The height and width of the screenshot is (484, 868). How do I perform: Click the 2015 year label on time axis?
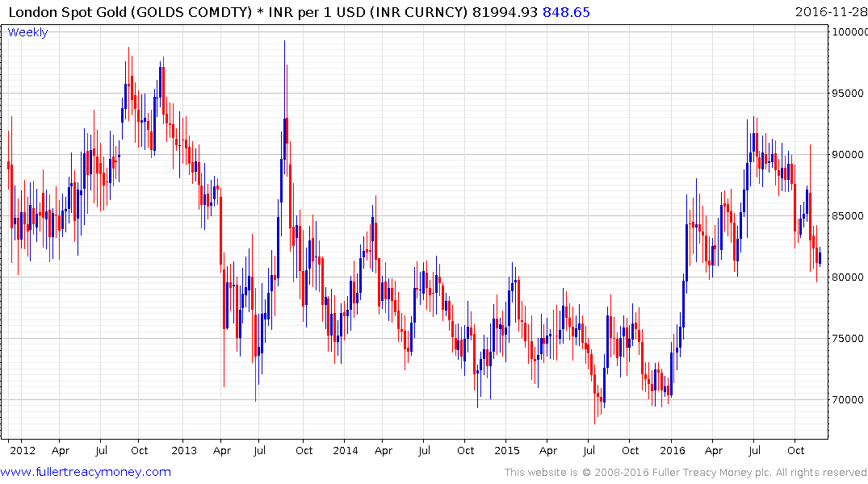pyautogui.click(x=507, y=450)
